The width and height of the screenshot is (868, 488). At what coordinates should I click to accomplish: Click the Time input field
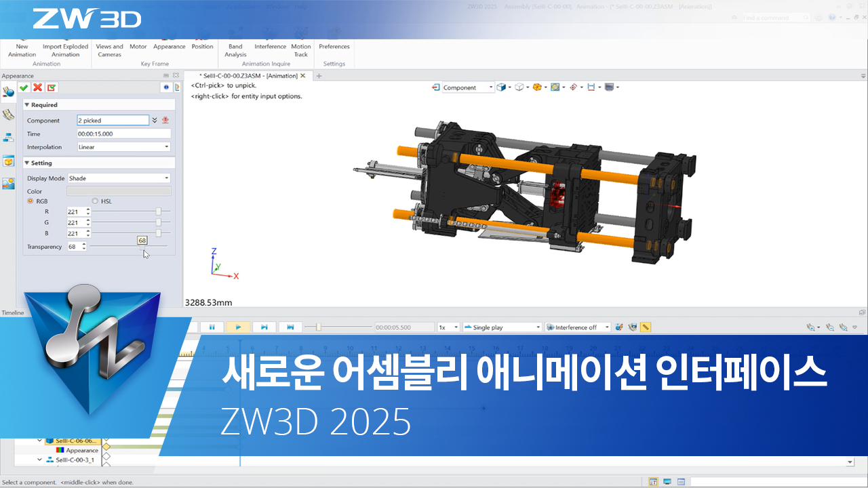[123, 134]
